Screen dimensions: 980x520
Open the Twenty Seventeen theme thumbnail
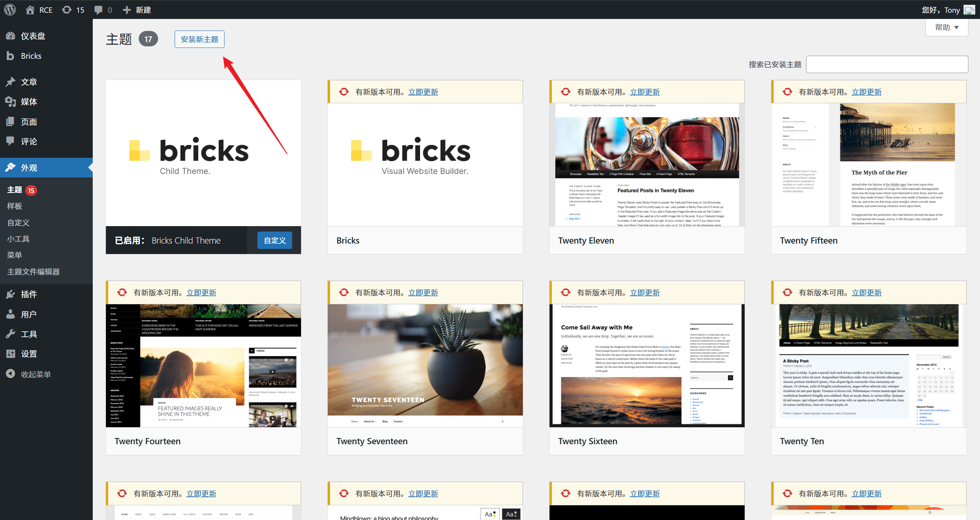[x=425, y=365]
